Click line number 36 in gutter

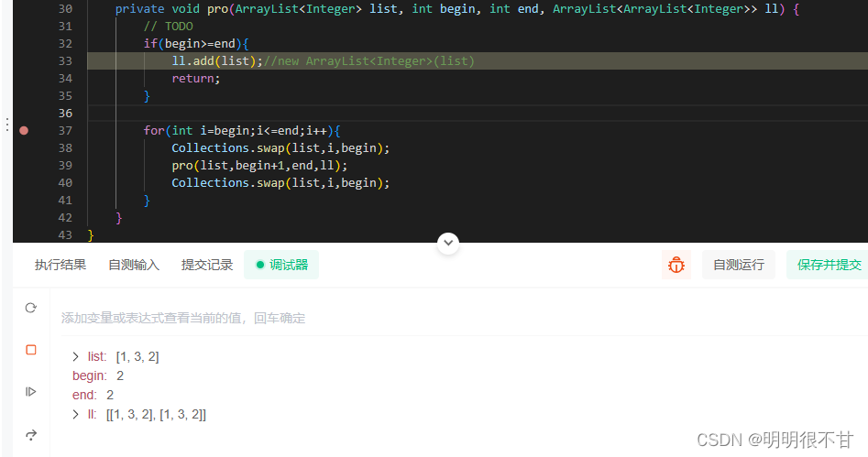pos(65,114)
